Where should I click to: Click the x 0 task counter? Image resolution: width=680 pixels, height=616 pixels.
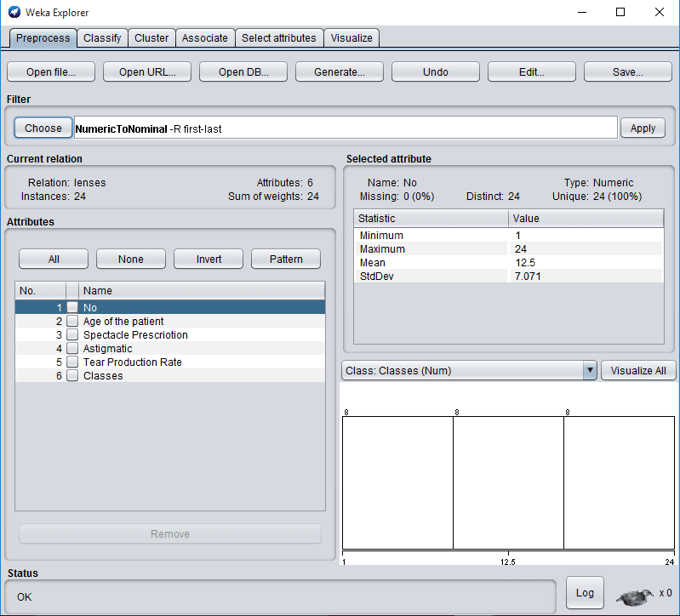666,592
